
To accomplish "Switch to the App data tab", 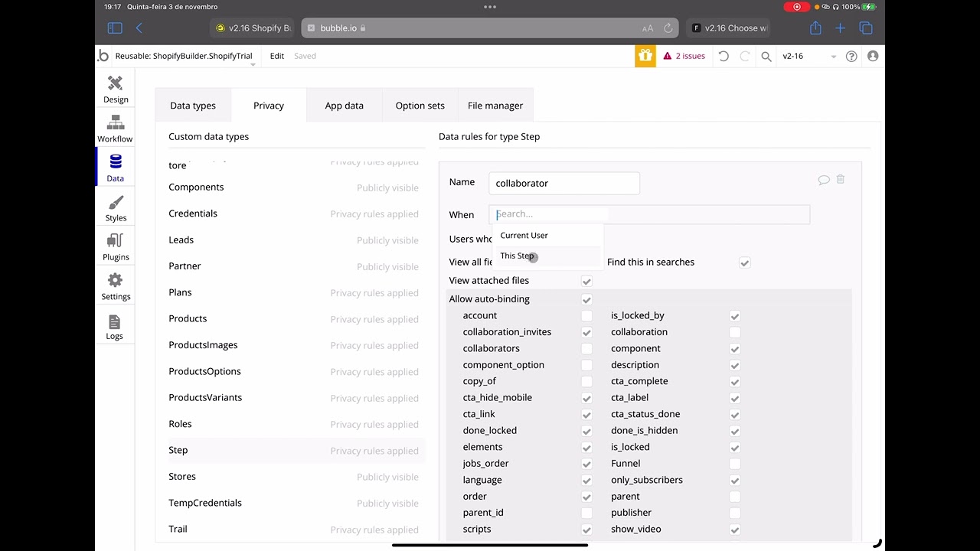I will click(x=344, y=106).
